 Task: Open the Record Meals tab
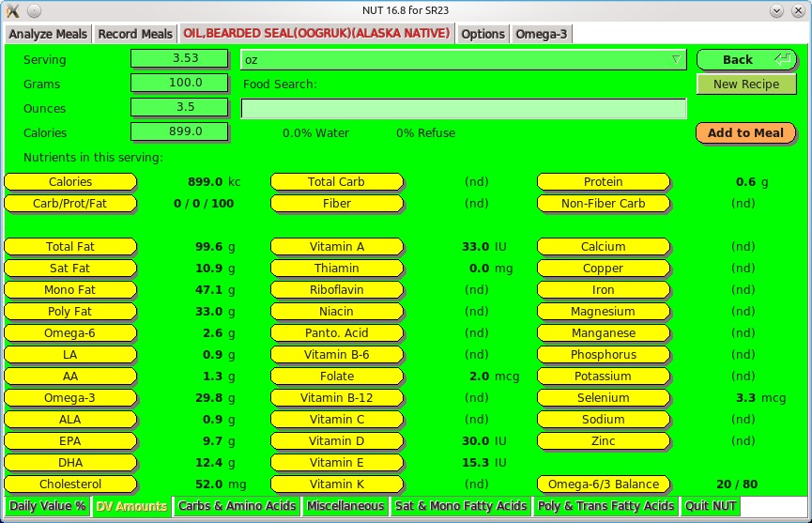pyautogui.click(x=135, y=34)
